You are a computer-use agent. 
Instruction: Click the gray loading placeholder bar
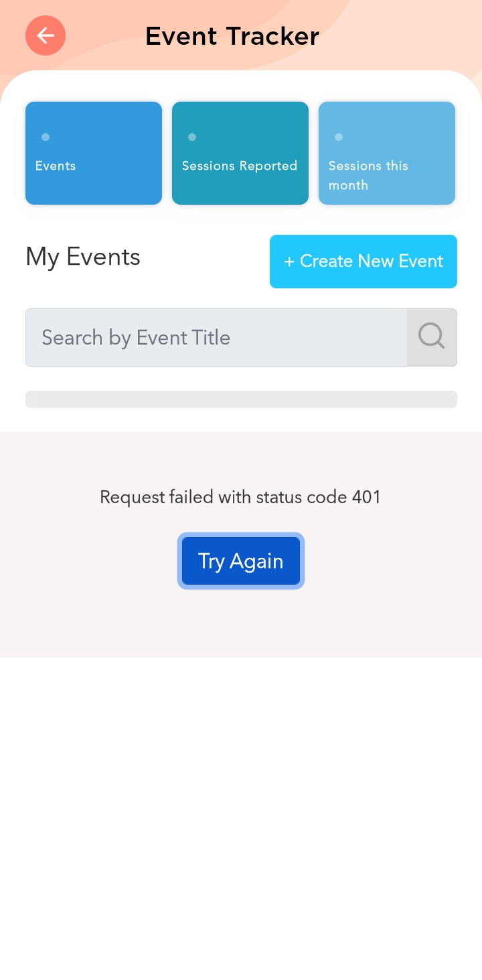(x=241, y=399)
